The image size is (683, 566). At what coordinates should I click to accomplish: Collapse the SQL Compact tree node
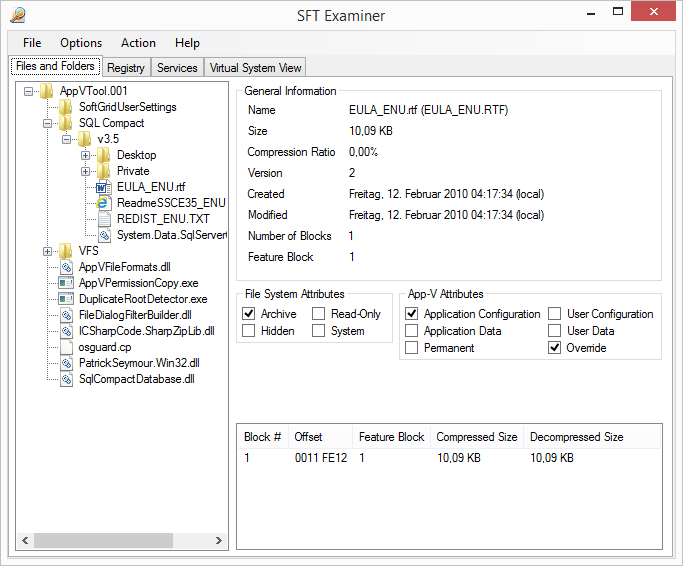tap(47, 124)
